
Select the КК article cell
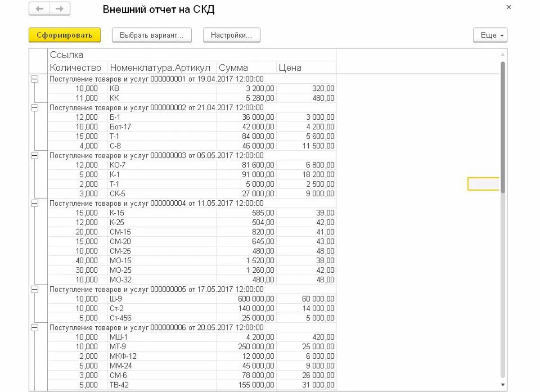tap(162, 98)
